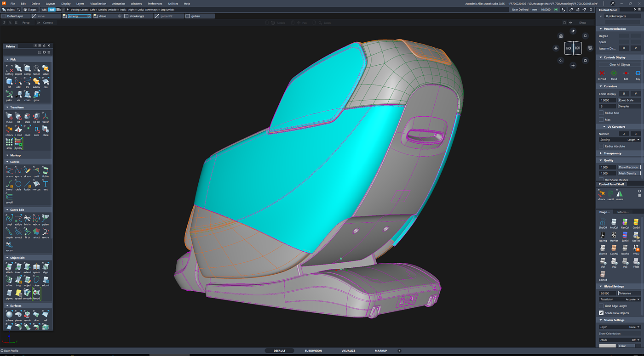Screen dimensions: 644x356
Task: Pick the circle curve tool
Action: click(18, 184)
